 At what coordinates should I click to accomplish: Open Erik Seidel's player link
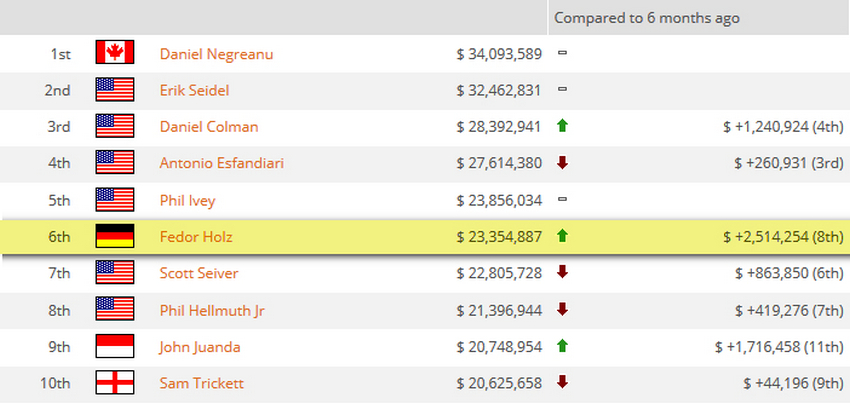click(194, 90)
